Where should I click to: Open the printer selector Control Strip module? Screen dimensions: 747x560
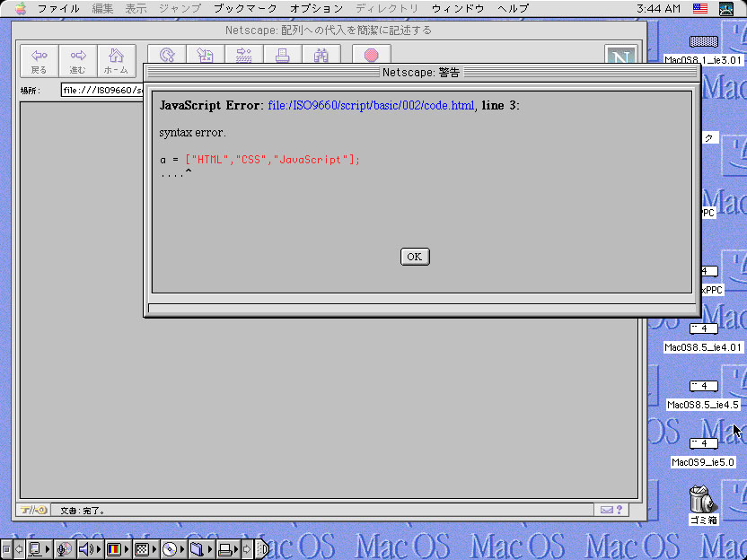pyautogui.click(x=228, y=549)
